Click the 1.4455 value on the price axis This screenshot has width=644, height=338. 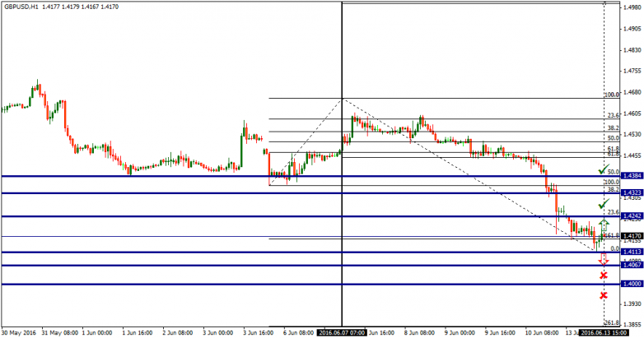point(632,156)
